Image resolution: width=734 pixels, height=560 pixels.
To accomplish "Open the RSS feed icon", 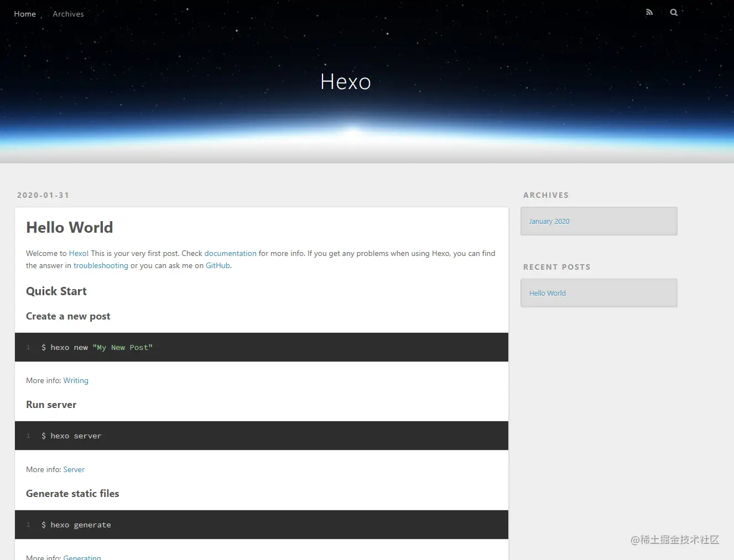I will click(x=649, y=12).
